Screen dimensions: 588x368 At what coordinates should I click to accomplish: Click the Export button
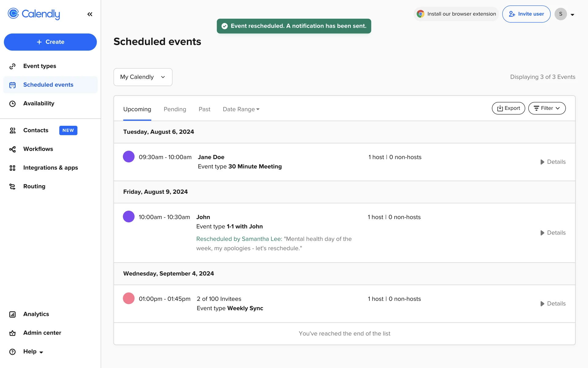tap(508, 108)
